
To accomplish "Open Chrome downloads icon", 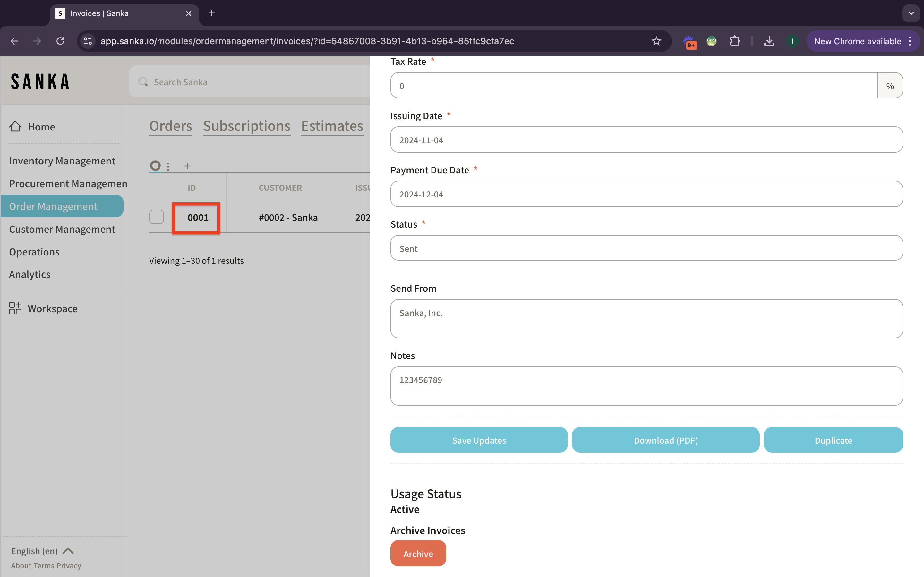I will pos(769,41).
